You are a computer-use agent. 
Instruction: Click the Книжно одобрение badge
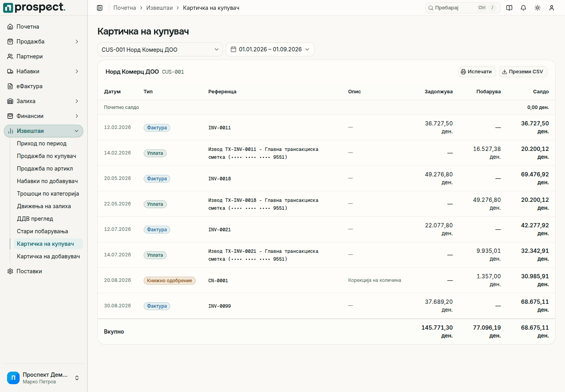[x=169, y=281]
